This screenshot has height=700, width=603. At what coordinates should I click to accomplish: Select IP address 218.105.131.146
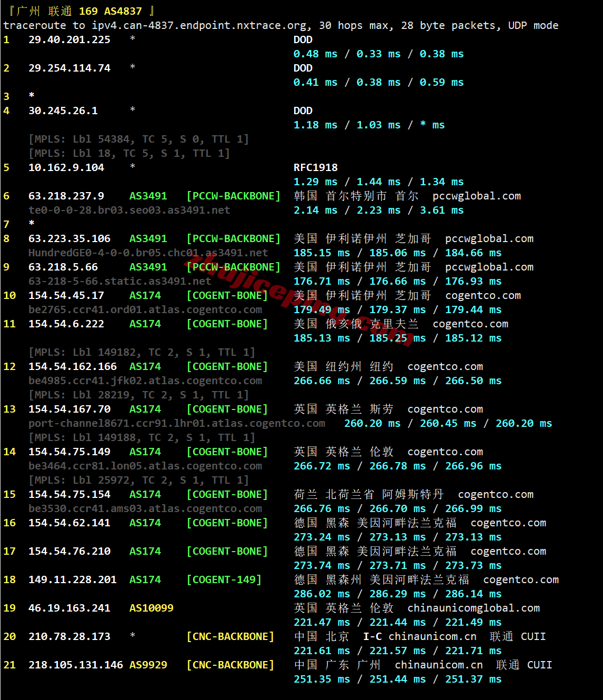click(76, 665)
